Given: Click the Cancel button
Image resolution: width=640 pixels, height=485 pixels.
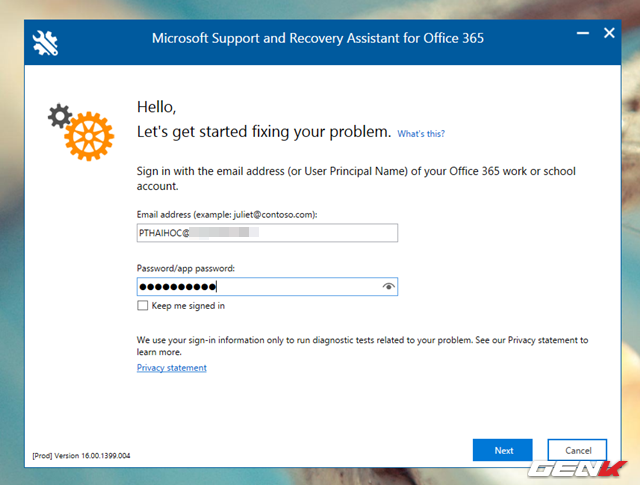Looking at the screenshot, I should pyautogui.click(x=577, y=450).
